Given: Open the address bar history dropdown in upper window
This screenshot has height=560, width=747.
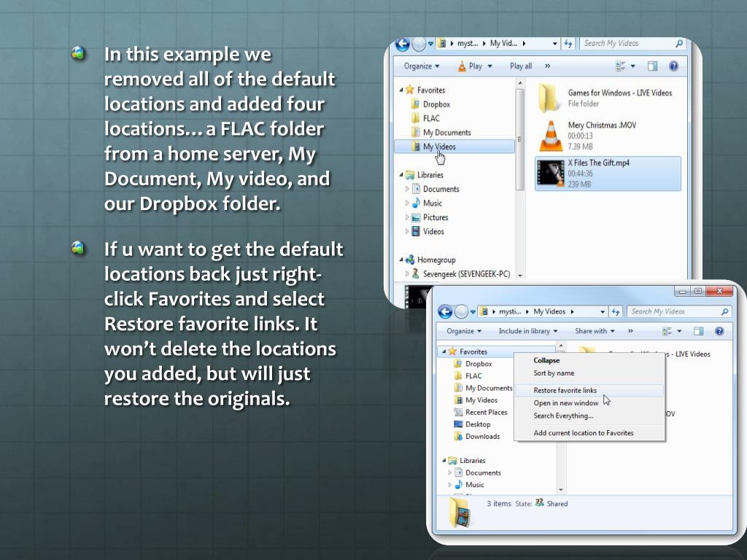Looking at the screenshot, I should (x=555, y=44).
